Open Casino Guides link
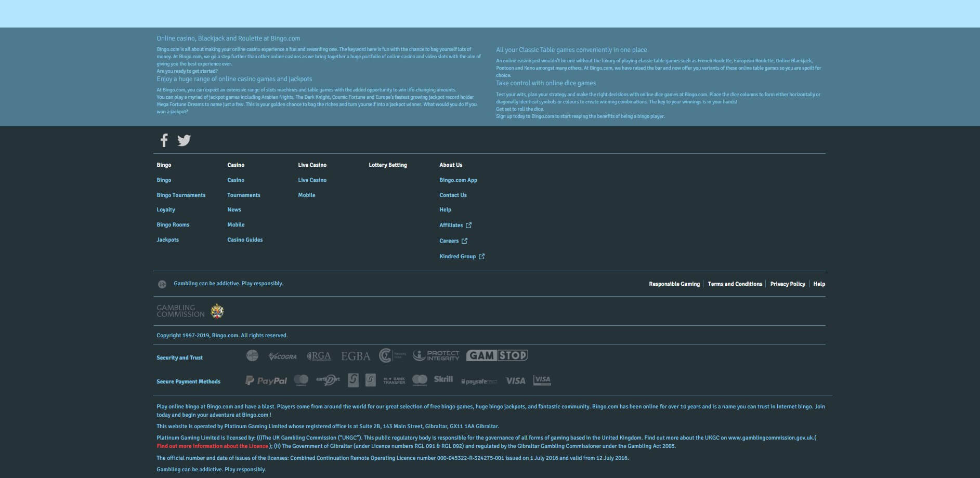Screen dimensions: 980x478 [245, 240]
